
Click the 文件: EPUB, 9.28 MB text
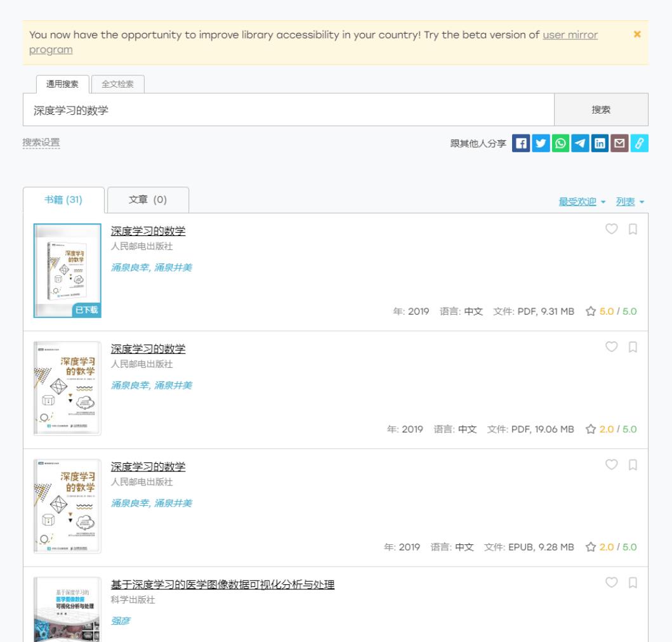pos(529,547)
